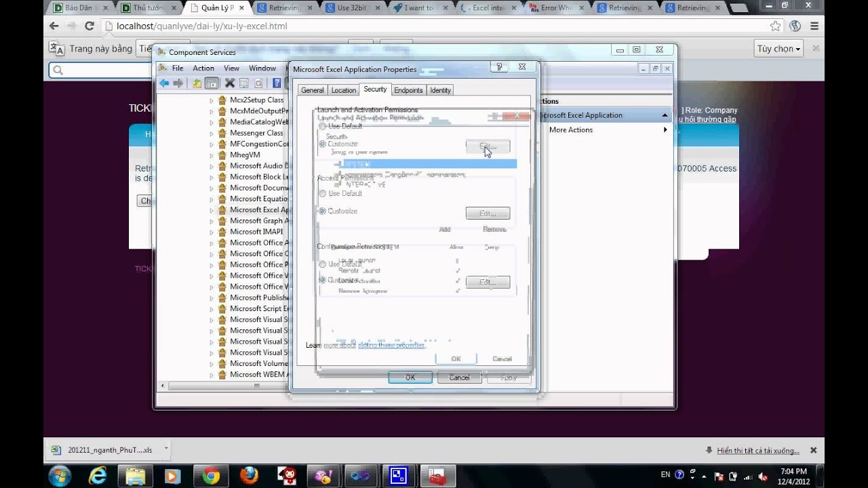Click the bookmark star in address bar
868x488 pixels.
776,26
